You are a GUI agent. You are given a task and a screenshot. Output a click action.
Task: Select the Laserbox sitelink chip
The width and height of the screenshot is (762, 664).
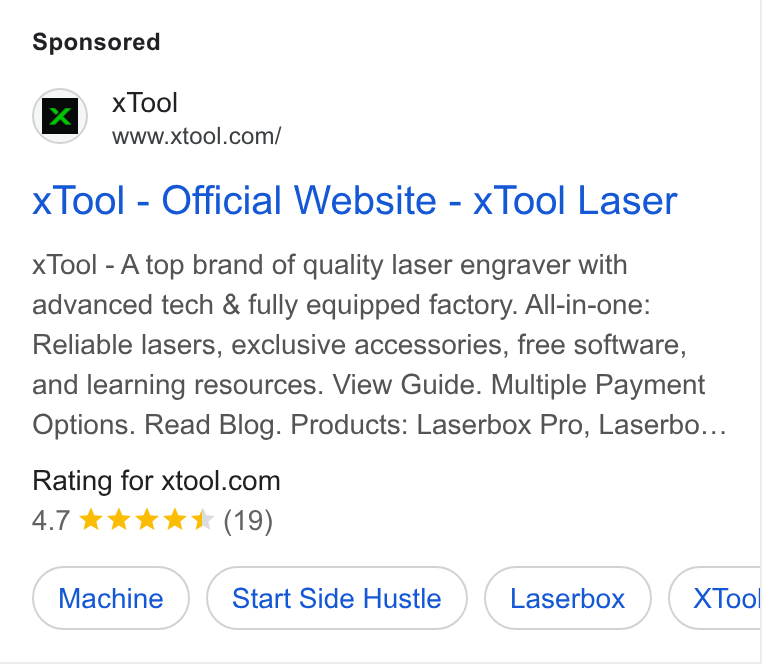click(x=568, y=598)
